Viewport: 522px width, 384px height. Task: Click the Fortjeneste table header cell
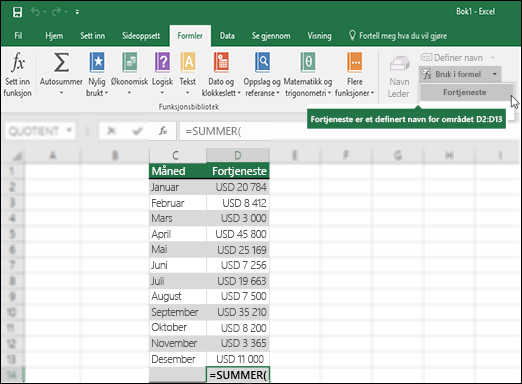point(238,171)
